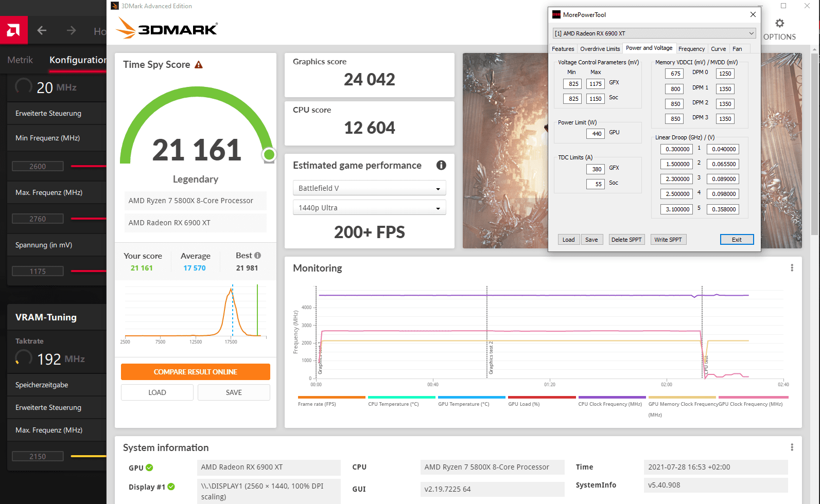Click Linear Droop field 0.300000
The height and width of the screenshot is (504, 820).
(x=677, y=149)
